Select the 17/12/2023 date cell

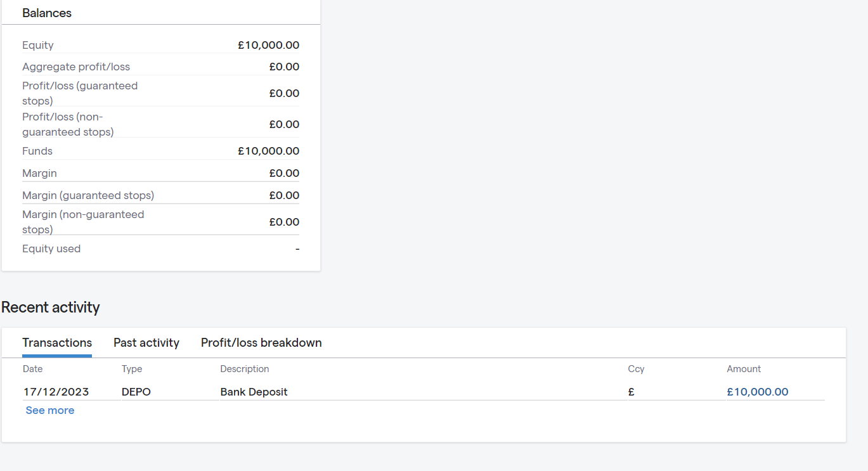[56, 392]
